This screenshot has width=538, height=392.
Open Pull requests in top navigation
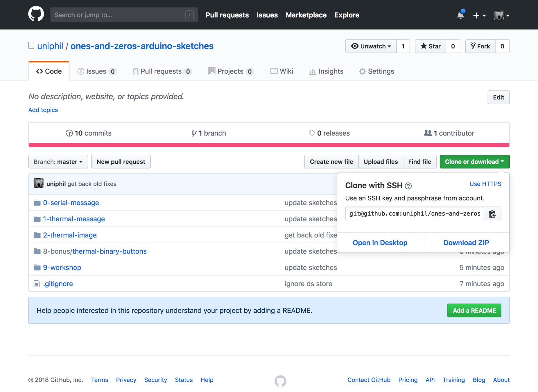(x=227, y=15)
